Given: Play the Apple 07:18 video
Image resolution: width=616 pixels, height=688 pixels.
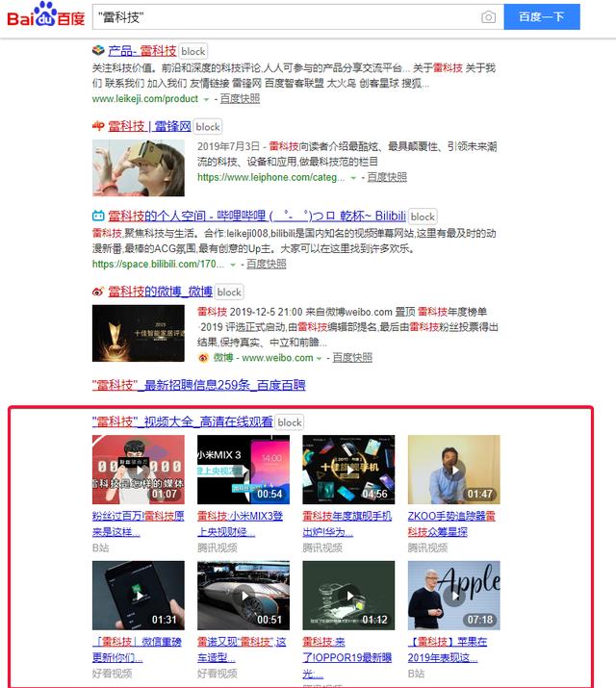Looking at the screenshot, I should (x=454, y=596).
